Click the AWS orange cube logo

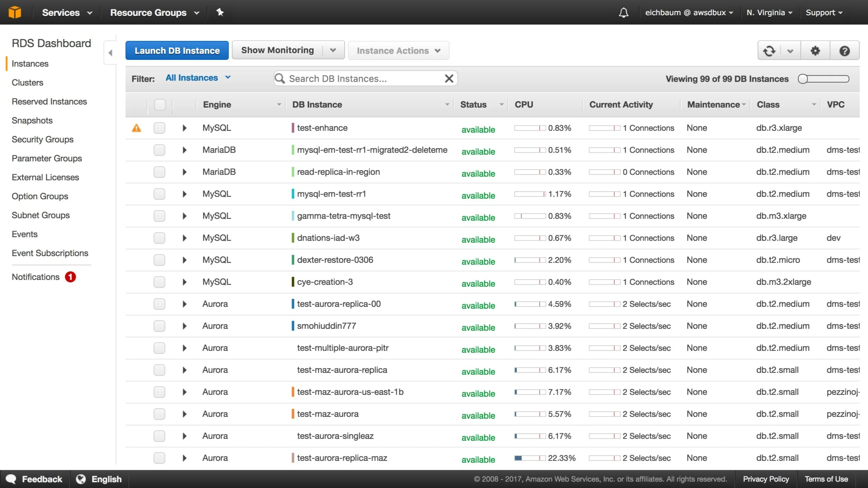(x=15, y=12)
